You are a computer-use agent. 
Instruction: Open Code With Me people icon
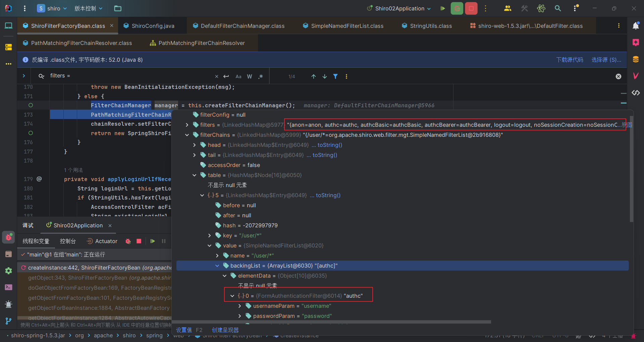pos(507,8)
